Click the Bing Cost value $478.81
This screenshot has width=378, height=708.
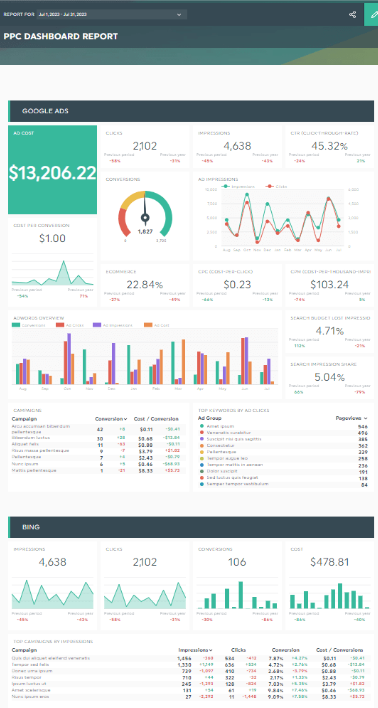(x=329, y=562)
